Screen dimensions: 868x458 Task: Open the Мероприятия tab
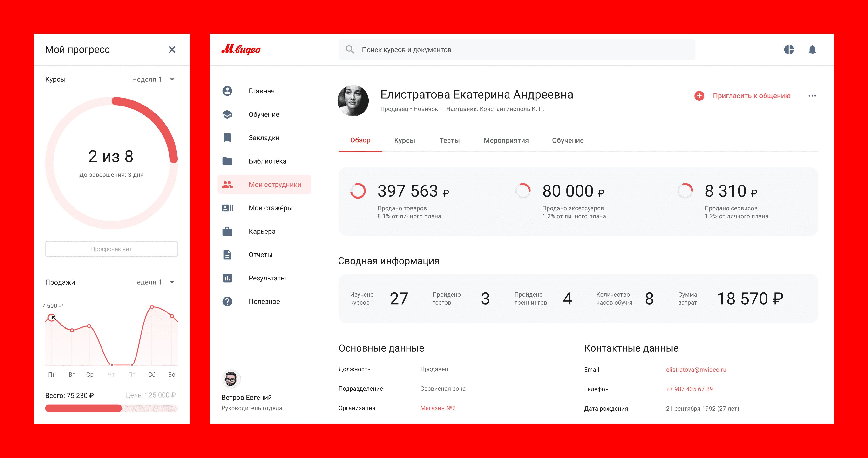(506, 140)
